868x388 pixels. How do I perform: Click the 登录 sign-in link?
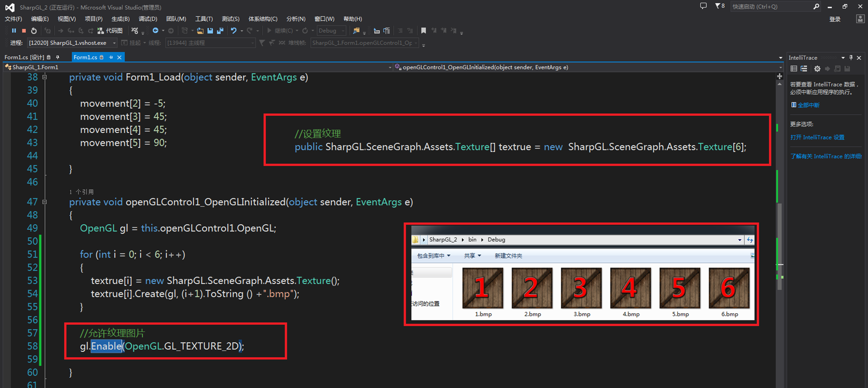[835, 19]
